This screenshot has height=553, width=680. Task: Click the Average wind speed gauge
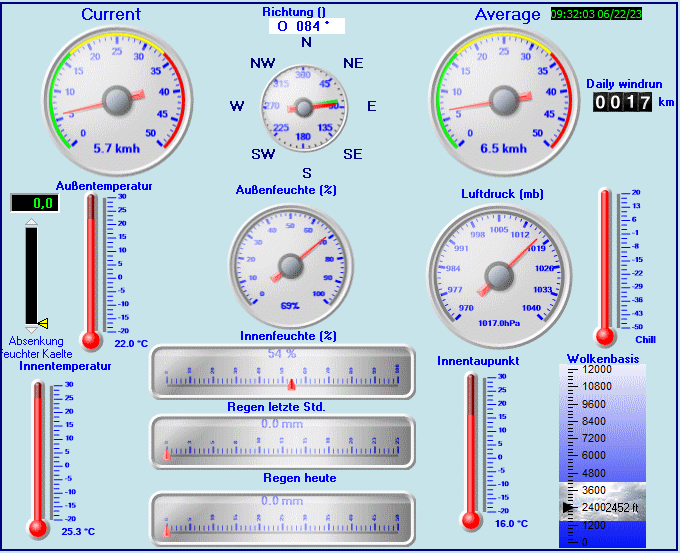tap(504, 101)
